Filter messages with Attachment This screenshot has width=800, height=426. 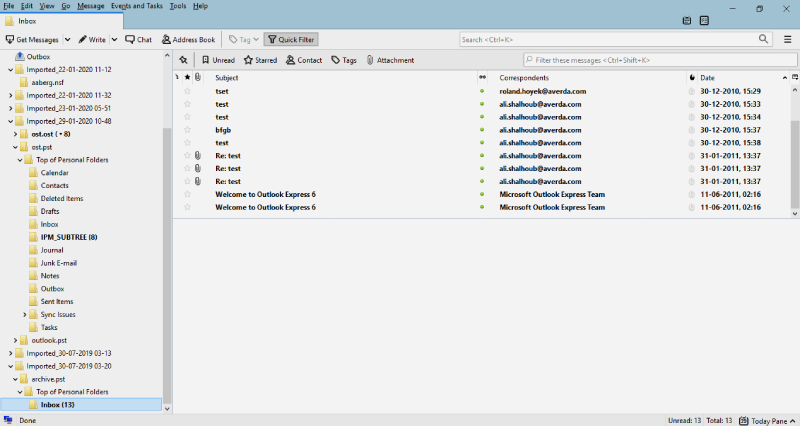390,60
